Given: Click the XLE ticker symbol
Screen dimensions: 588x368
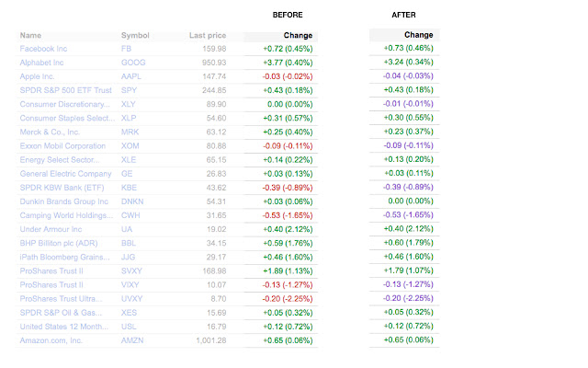Looking at the screenshot, I should coord(129,160).
